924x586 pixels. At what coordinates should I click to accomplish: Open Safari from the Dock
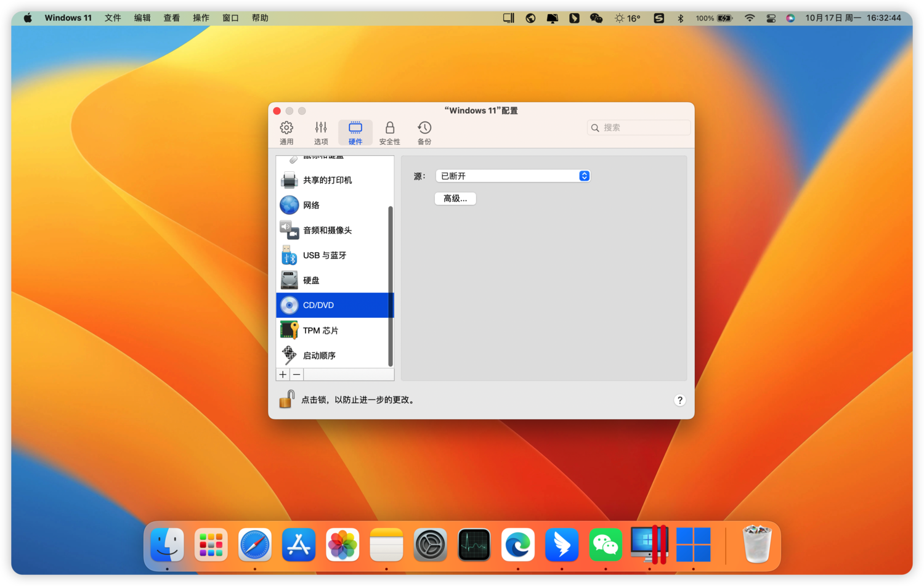click(x=255, y=545)
